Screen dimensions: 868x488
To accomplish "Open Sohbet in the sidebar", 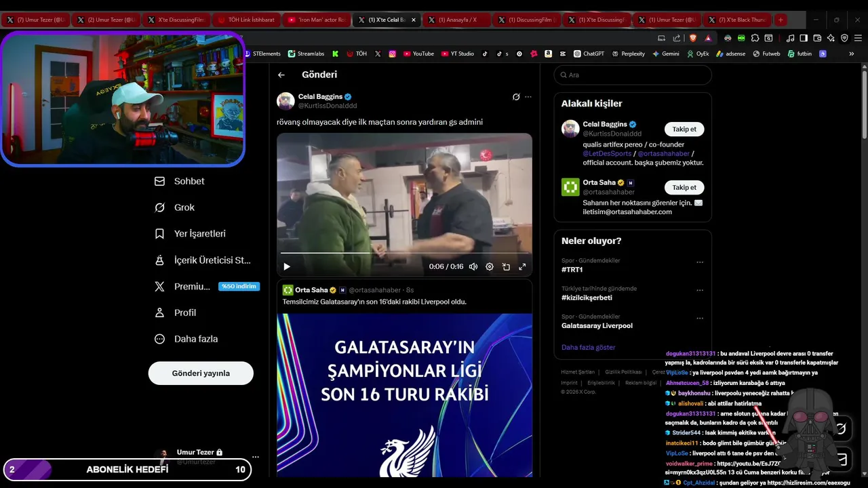I will (x=180, y=181).
